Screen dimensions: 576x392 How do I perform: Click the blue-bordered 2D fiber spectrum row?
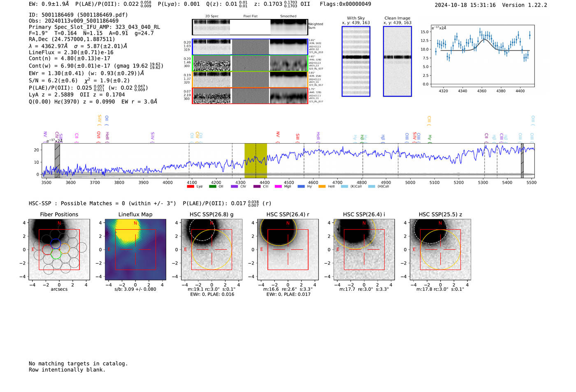pyautogui.click(x=250, y=47)
